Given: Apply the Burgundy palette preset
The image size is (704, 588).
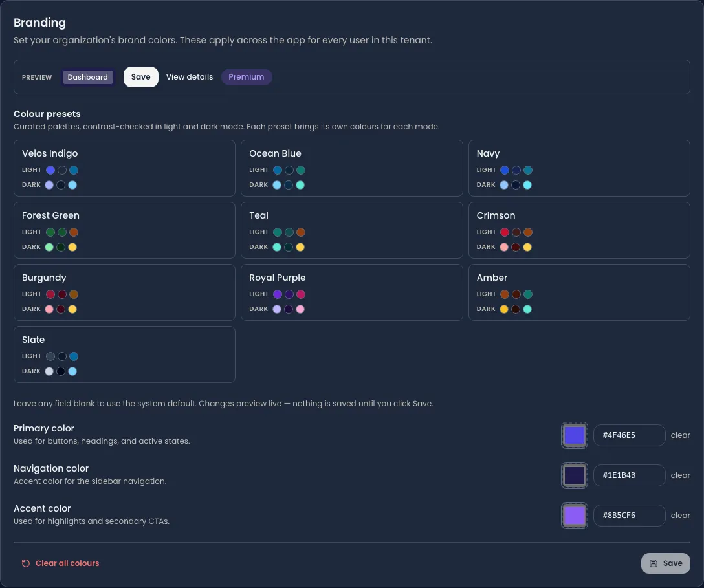Looking at the screenshot, I should coord(124,292).
